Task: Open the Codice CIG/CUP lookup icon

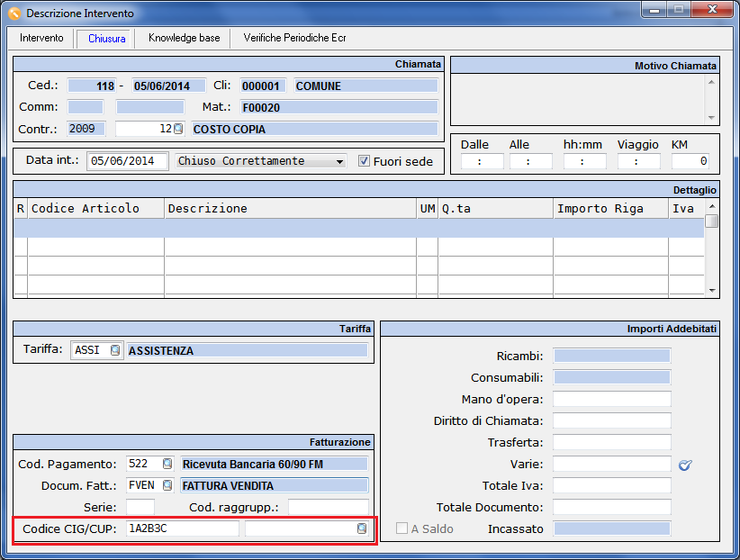Action: click(362, 528)
